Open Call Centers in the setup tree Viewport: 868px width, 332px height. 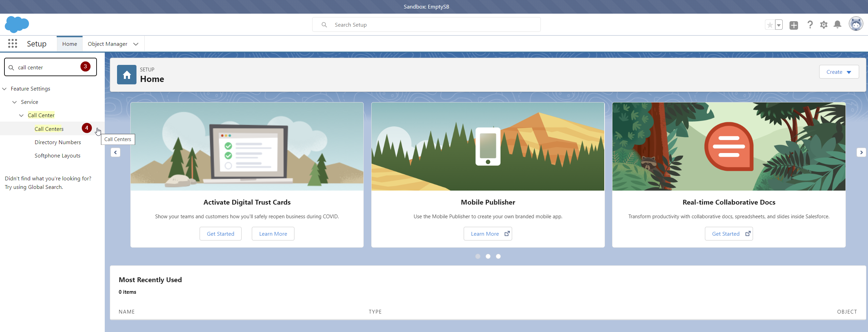49,129
